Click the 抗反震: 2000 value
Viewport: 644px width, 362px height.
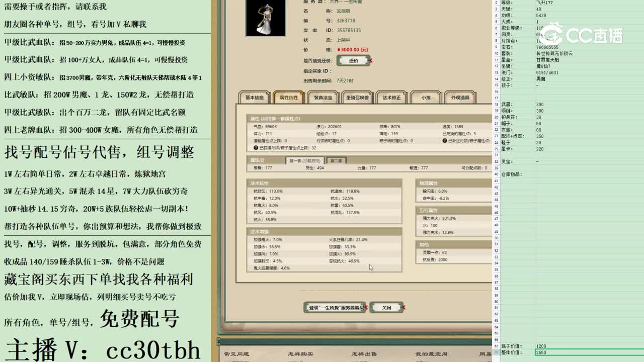point(435,259)
